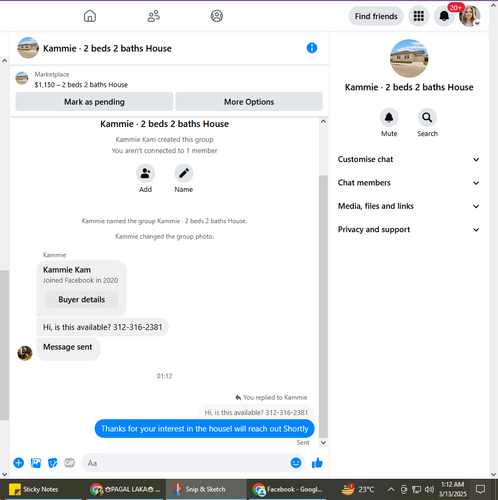Switch to the PAGAL LAKA Chrome taskbar window
The image size is (498, 500).
click(x=125, y=489)
